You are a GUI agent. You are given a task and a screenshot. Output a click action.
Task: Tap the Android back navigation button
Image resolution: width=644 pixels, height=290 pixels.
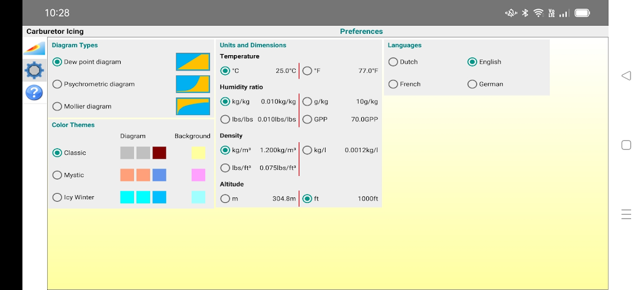(626, 75)
